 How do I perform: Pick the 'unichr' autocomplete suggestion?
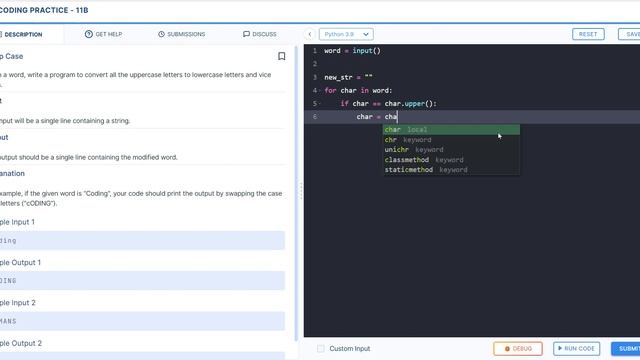coord(451,150)
